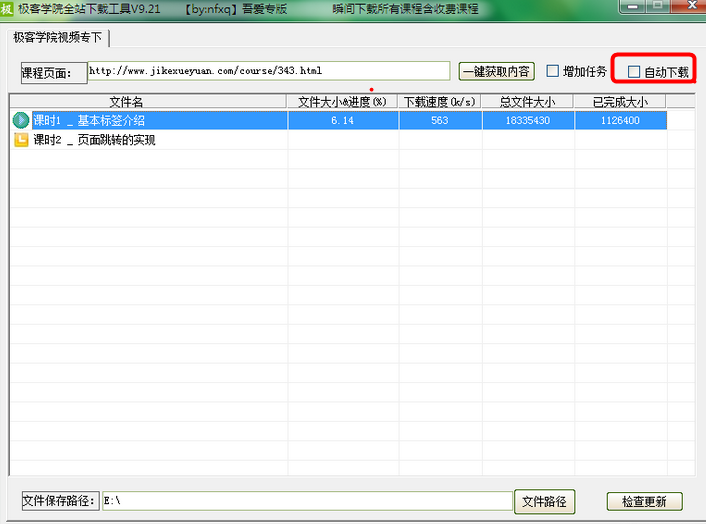
Task: Click the 文件大小&进度(%) column header
Action: [342, 102]
